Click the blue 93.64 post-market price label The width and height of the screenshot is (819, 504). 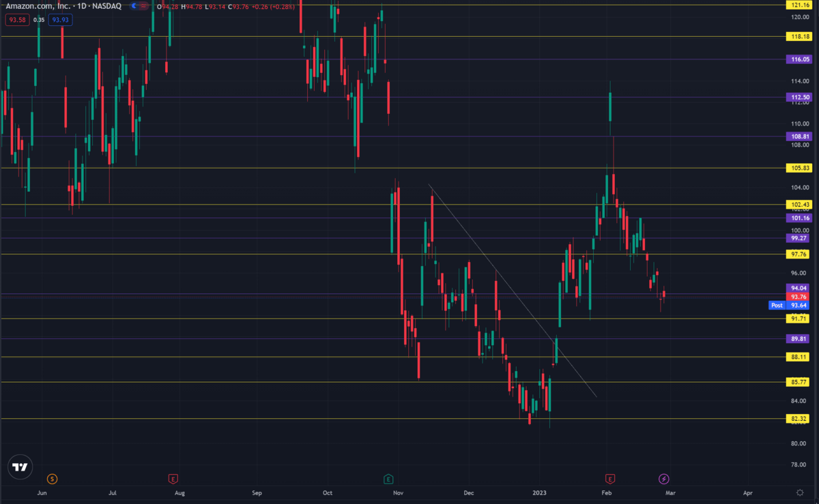pyautogui.click(x=799, y=306)
